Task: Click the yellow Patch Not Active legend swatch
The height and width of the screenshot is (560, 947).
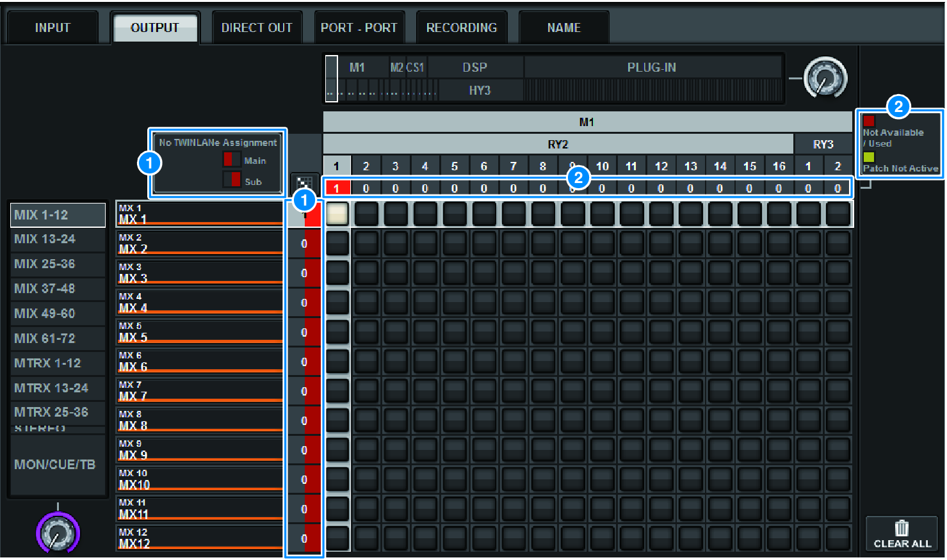Action: 869,157
